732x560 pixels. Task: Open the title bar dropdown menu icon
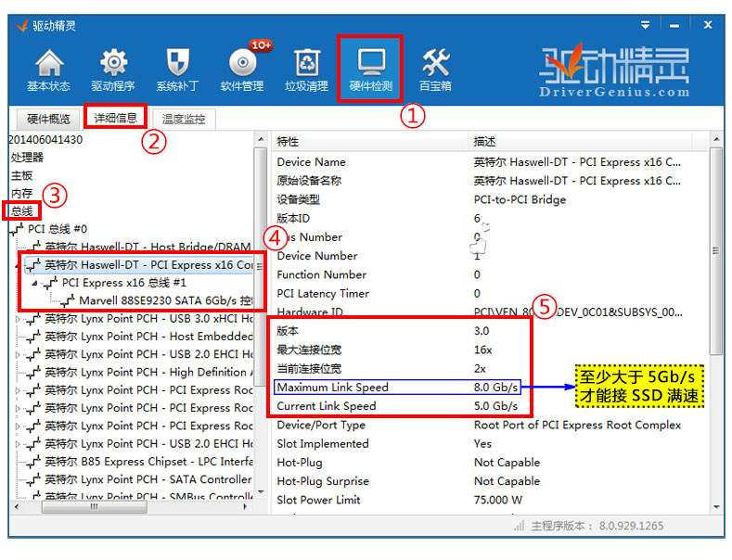click(645, 25)
